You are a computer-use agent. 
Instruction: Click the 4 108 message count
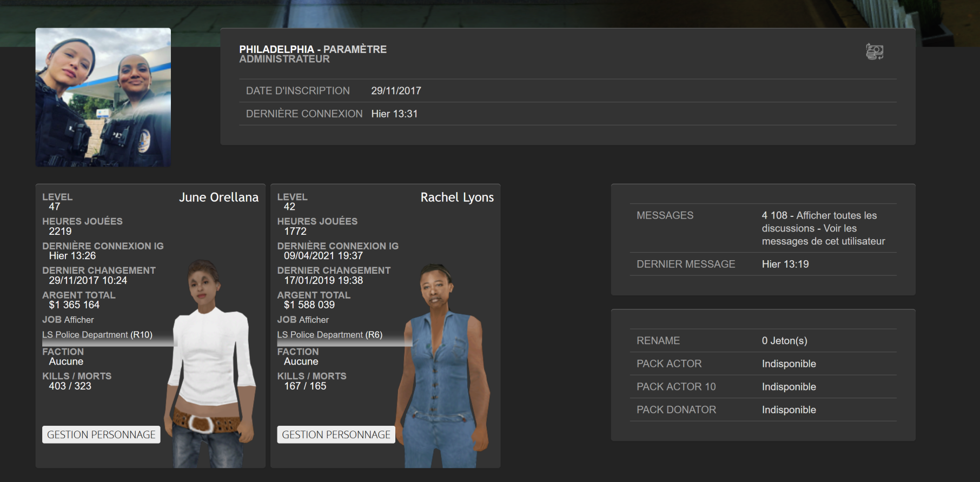pyautogui.click(x=774, y=215)
